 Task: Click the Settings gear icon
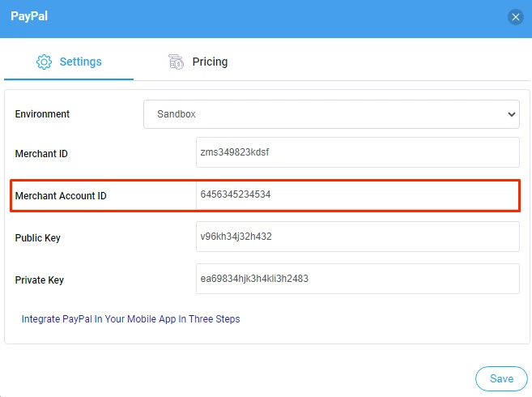click(44, 62)
